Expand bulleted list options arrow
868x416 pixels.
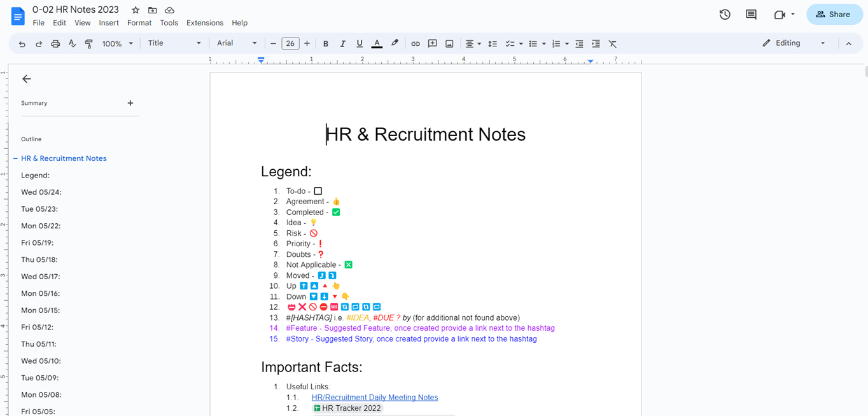[544, 44]
